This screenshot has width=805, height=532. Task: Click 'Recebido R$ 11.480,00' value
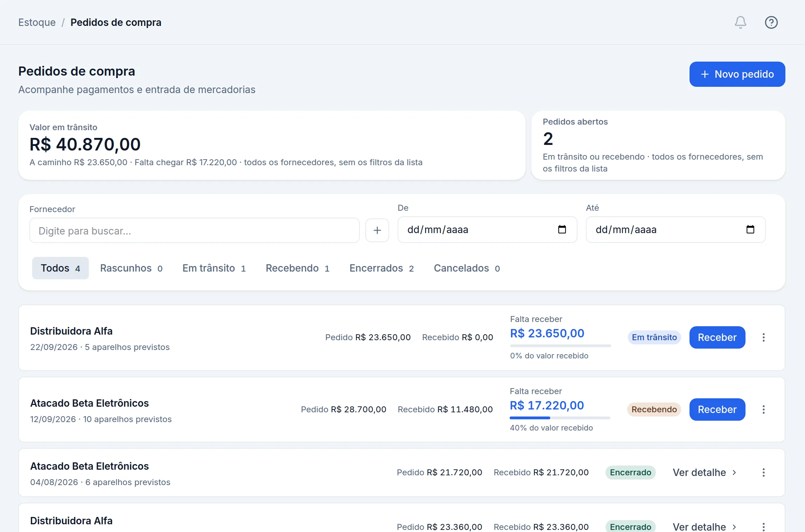coord(445,409)
